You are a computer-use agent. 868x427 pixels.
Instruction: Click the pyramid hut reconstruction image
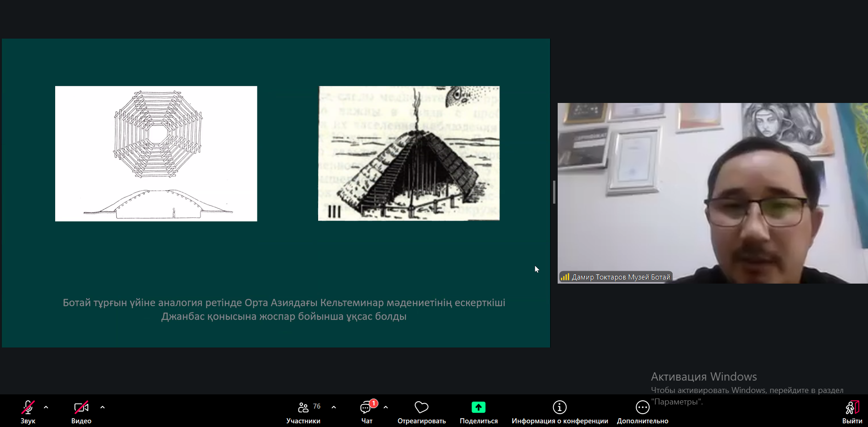[x=409, y=154]
